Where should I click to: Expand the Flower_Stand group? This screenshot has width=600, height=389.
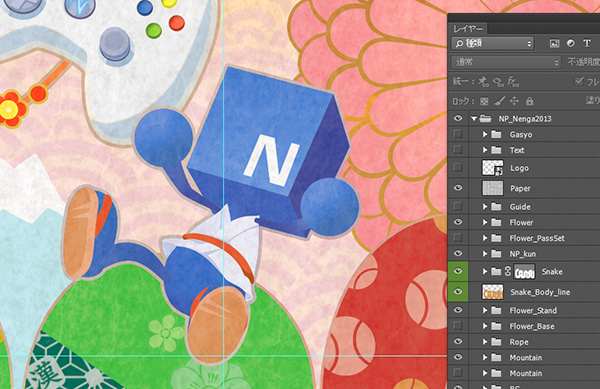point(485,310)
